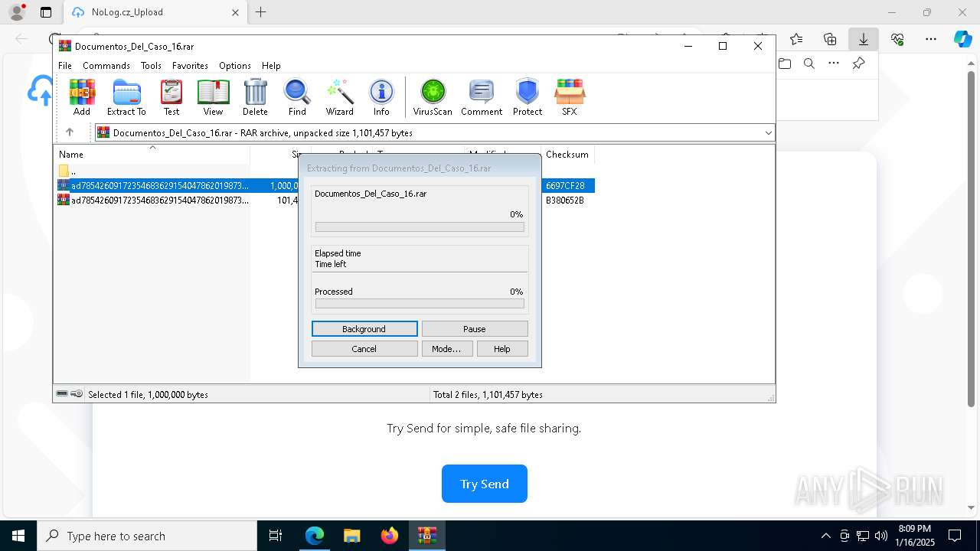980x551 pixels.
Task: Open the tab actions menu icon
Action: point(46,12)
